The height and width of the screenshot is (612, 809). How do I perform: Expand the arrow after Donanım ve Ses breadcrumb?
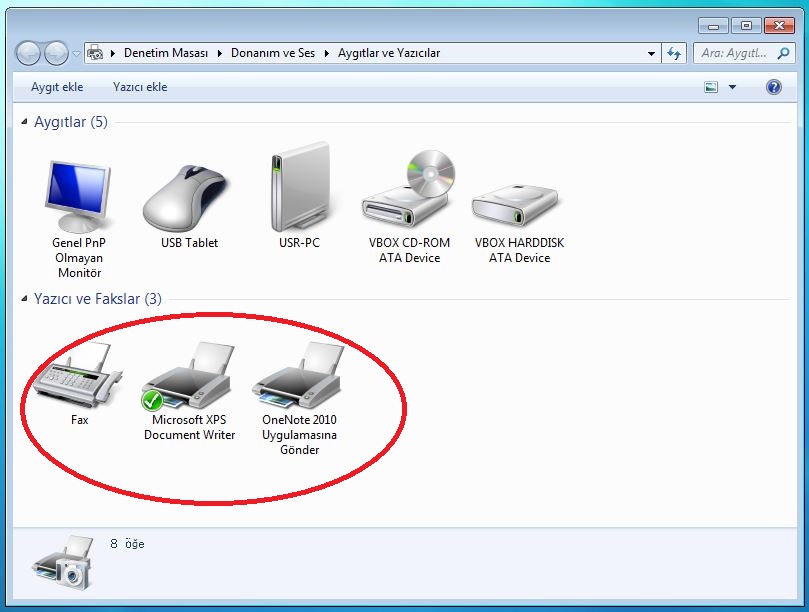[327, 53]
